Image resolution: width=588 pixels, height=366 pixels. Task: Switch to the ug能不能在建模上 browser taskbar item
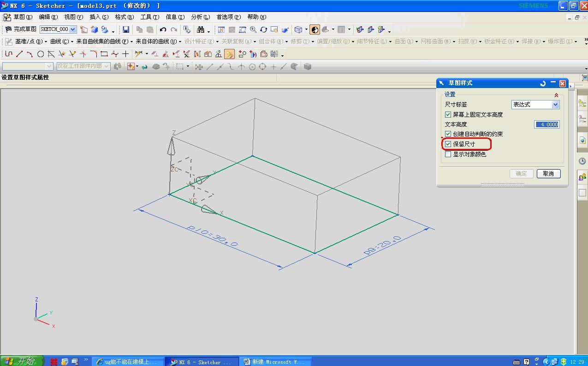(128, 362)
